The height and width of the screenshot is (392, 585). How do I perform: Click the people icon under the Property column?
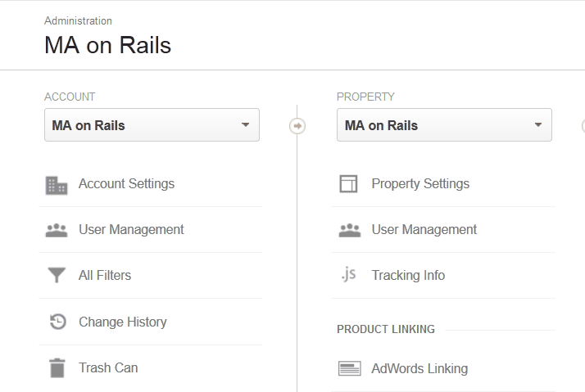pyautogui.click(x=350, y=231)
